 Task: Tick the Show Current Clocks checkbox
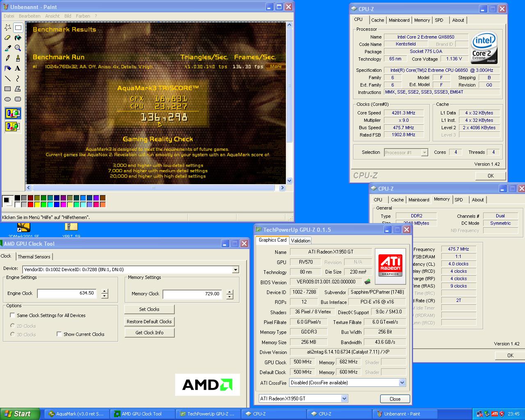59,334
